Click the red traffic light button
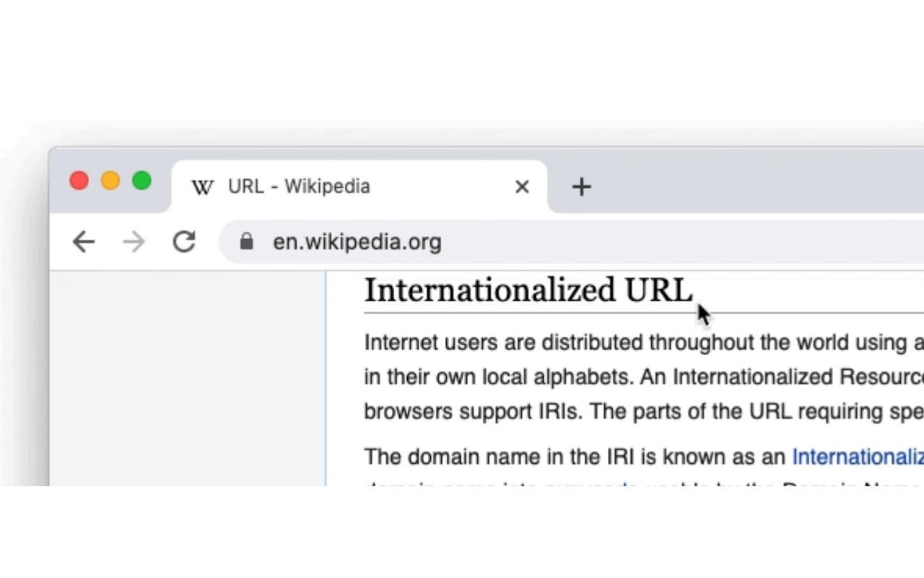The width and height of the screenshot is (924, 578). coord(79,181)
